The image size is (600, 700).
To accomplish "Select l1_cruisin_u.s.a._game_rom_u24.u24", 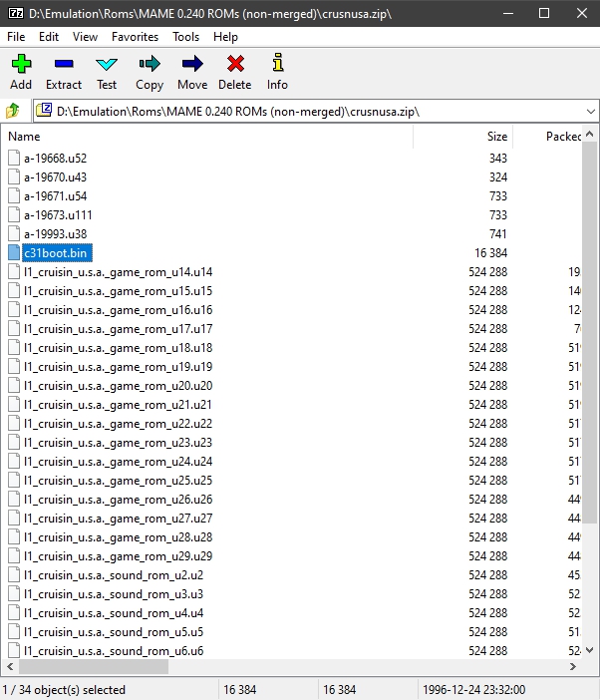I will tap(119, 461).
